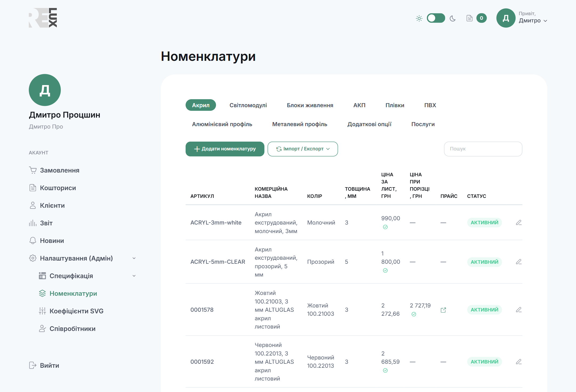The height and width of the screenshot is (392, 576).
Task: Open Звіт in the sidebar
Action: (41, 223)
